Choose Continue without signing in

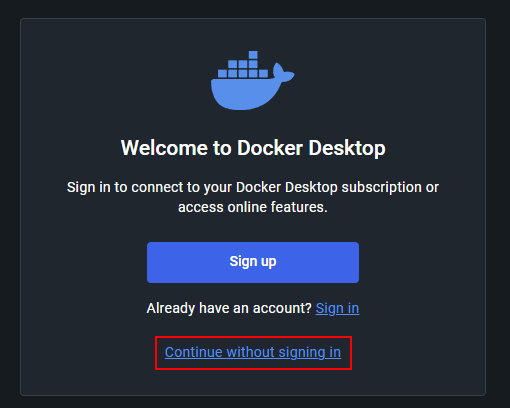point(253,352)
